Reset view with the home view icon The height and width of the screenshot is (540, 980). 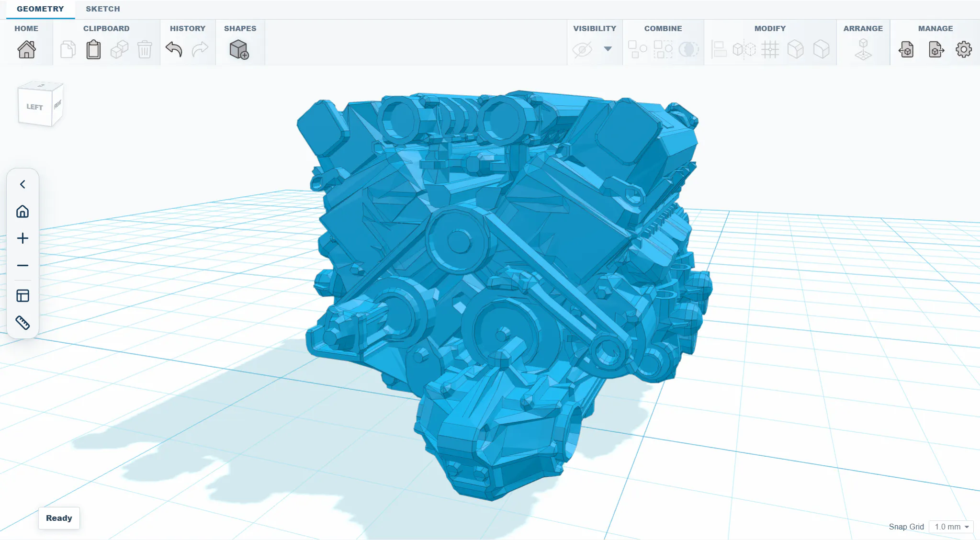pos(23,211)
